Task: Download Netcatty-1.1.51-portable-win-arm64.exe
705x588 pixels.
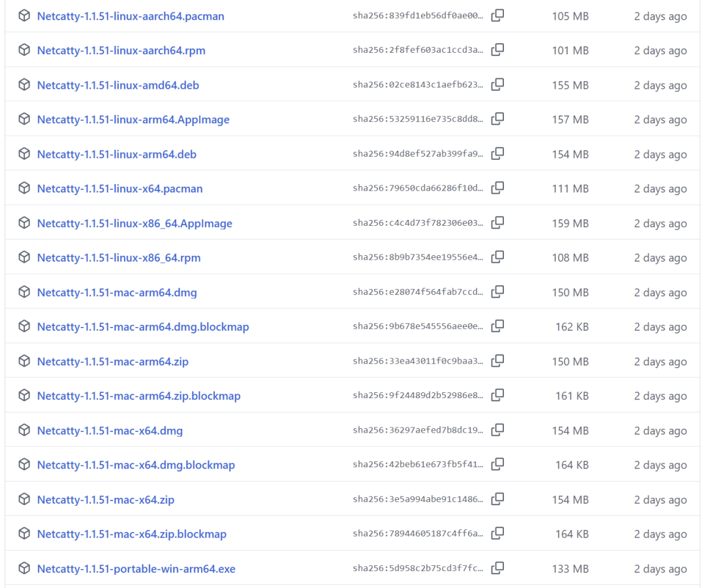Action: click(136, 568)
